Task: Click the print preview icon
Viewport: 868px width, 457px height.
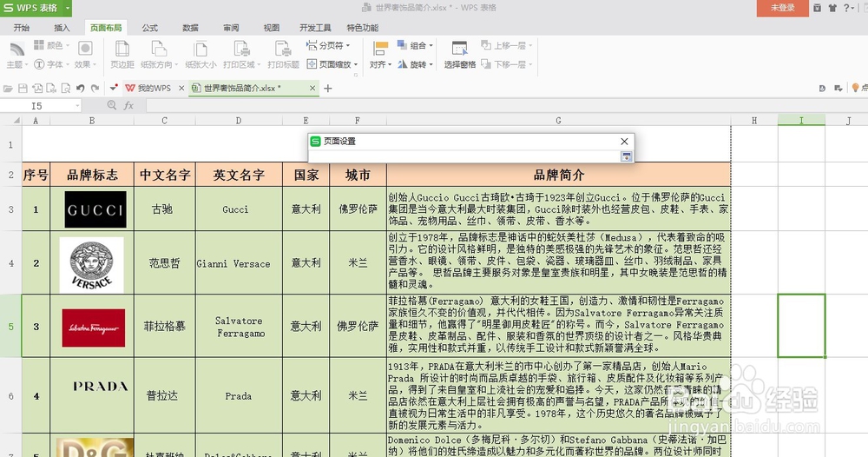Action: 65,88
